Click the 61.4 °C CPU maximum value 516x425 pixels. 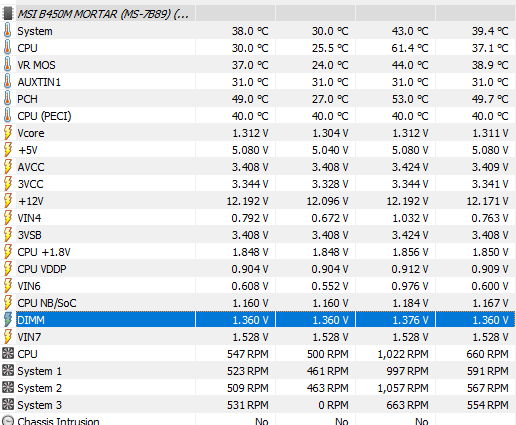(x=410, y=48)
